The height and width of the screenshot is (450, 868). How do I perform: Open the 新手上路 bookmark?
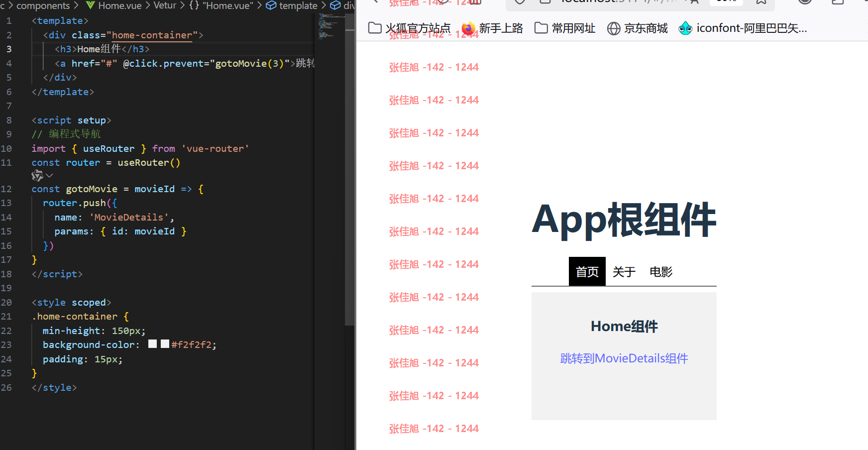click(x=501, y=28)
